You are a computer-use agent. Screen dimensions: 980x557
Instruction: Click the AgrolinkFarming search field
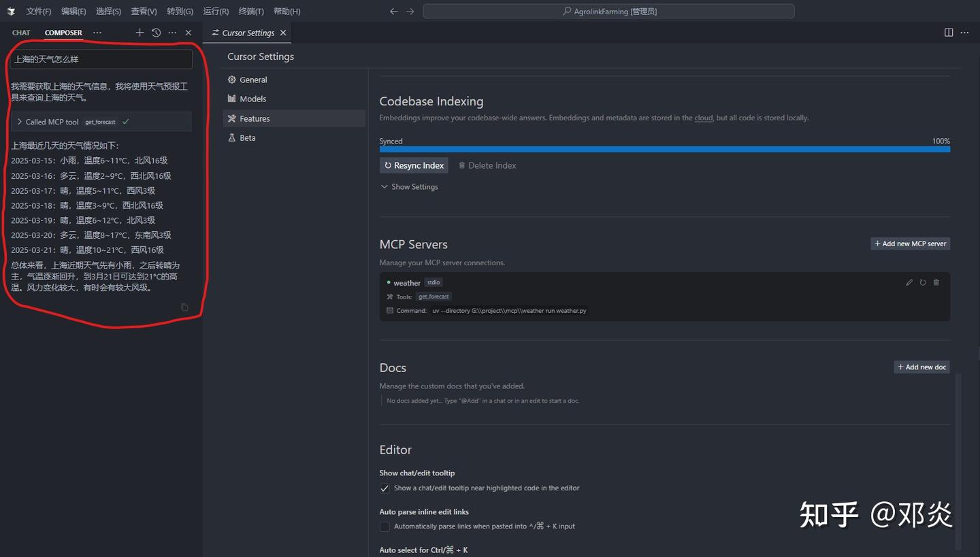click(x=608, y=12)
